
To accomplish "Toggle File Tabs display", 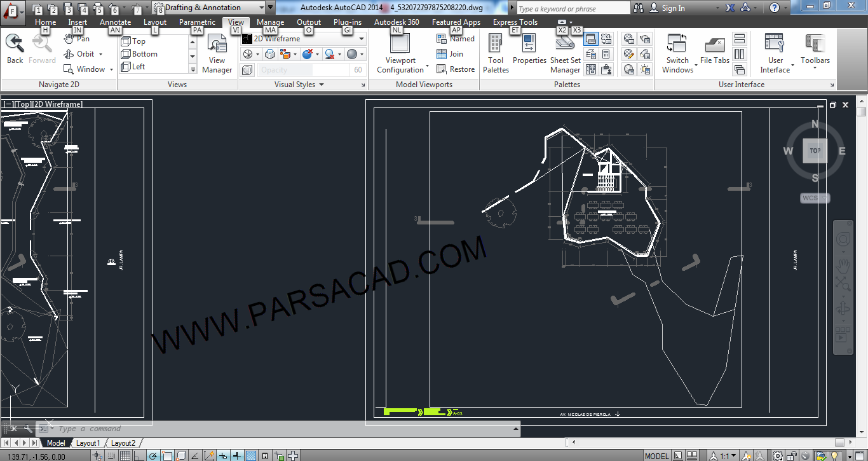I will click(x=715, y=50).
